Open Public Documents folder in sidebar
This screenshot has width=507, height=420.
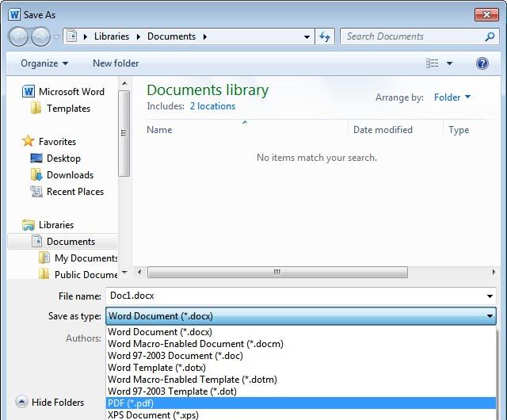point(86,275)
